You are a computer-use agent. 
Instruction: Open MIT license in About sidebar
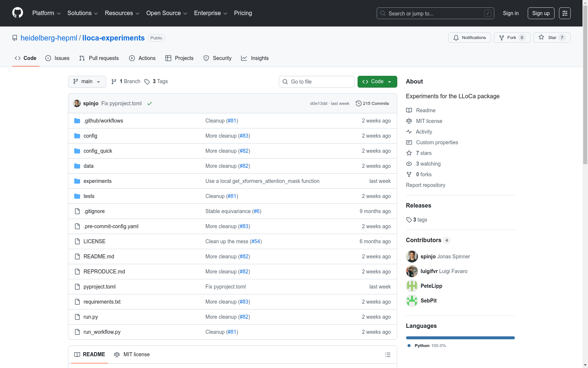pyautogui.click(x=424, y=121)
